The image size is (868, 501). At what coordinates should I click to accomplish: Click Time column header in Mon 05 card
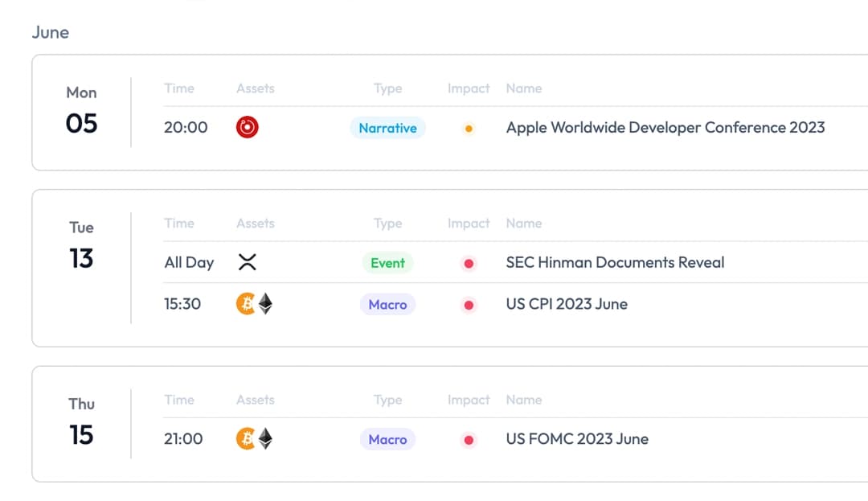[x=179, y=88]
